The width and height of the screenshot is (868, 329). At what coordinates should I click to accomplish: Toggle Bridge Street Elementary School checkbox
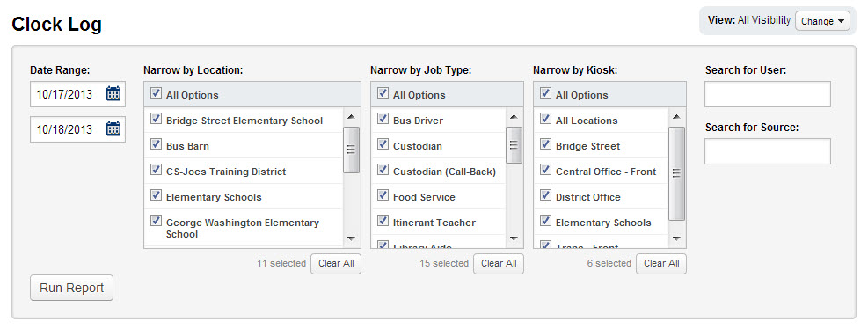pos(157,119)
